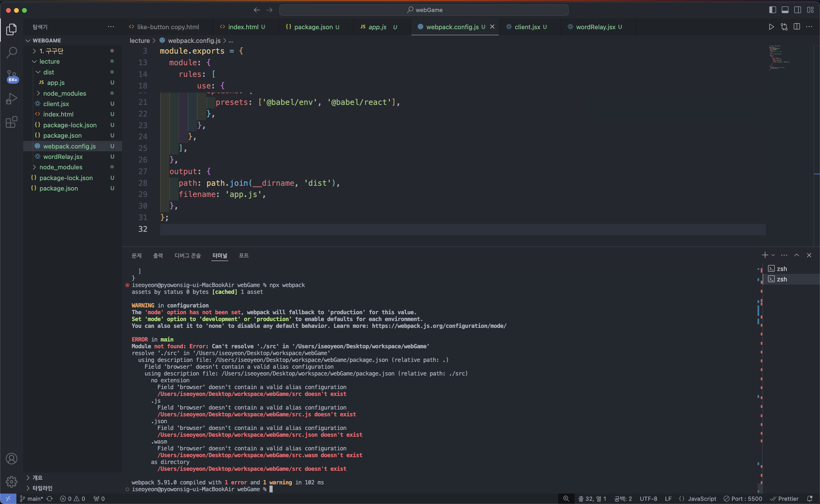Open changes compare icon in editor toolbar

click(784, 27)
